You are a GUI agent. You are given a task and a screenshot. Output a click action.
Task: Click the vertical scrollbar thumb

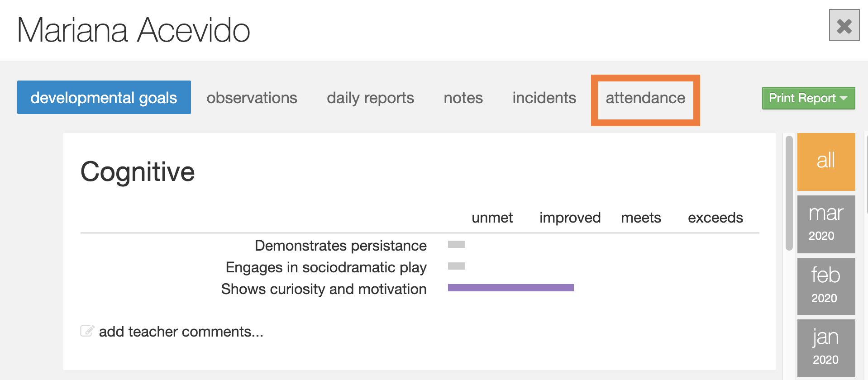point(789,193)
